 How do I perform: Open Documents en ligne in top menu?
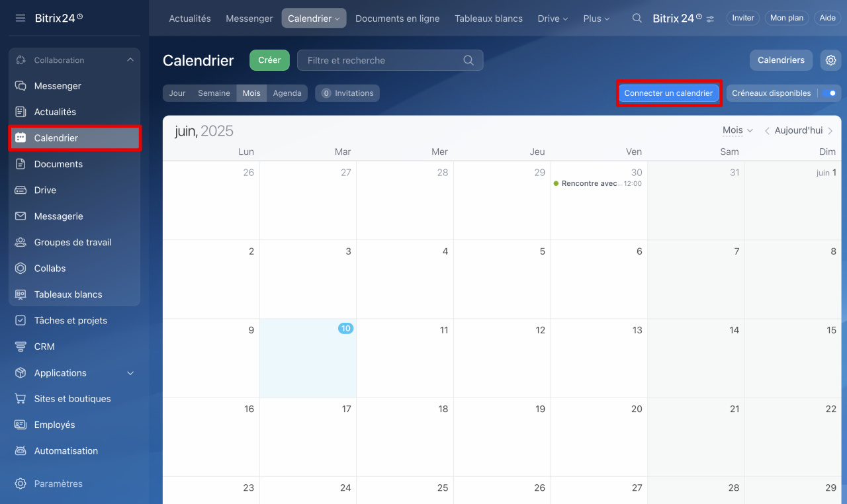pos(397,19)
